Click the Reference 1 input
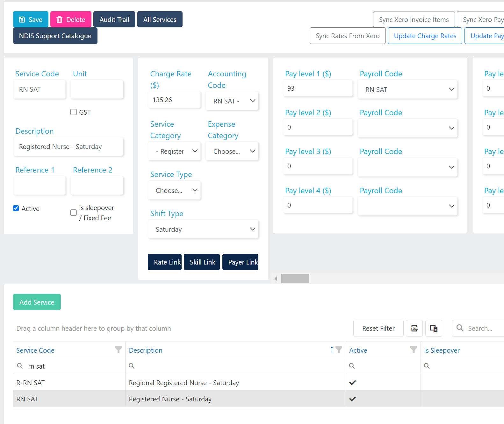This screenshot has width=504, height=424. pos(40,186)
